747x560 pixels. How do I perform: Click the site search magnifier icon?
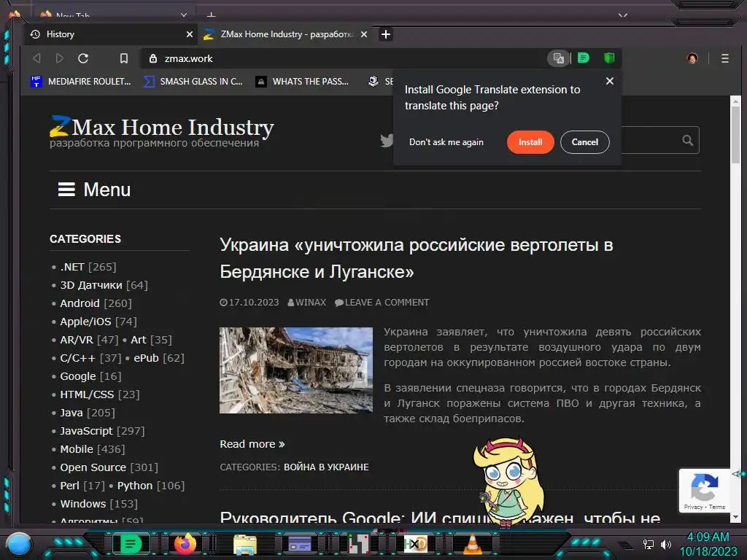[687, 140]
